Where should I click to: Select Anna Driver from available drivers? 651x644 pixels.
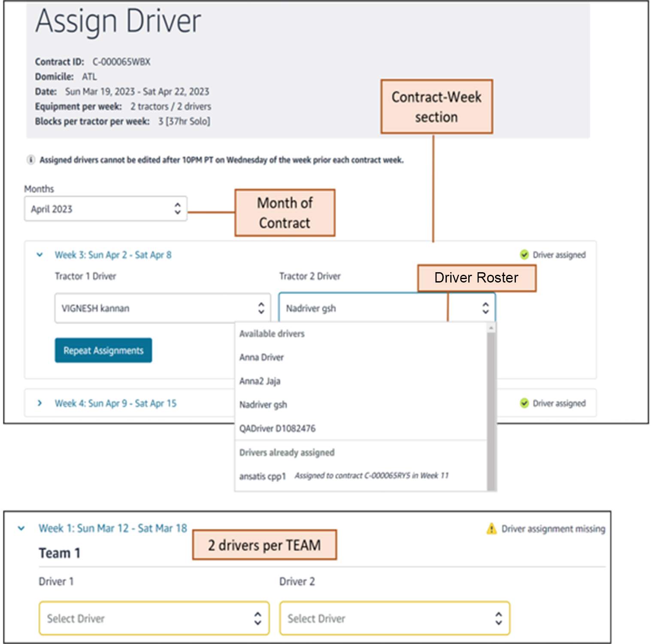(261, 357)
